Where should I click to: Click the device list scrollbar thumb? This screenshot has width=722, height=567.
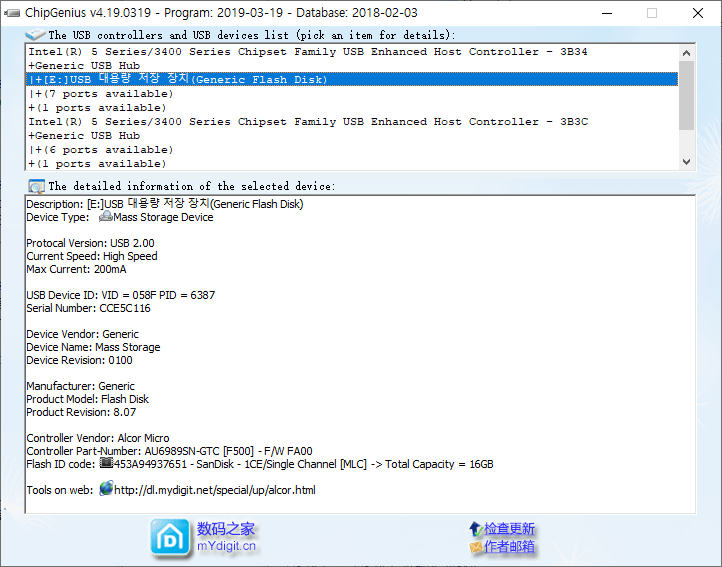[686, 95]
